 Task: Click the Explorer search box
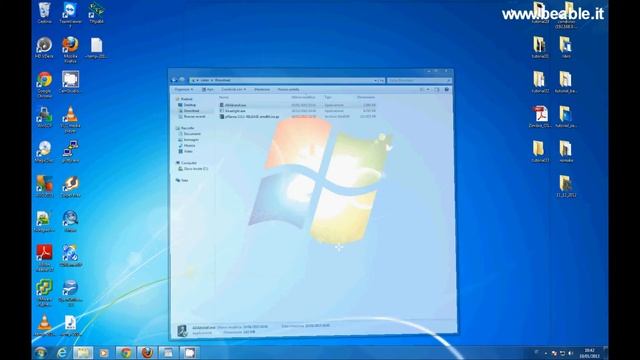pos(419,80)
